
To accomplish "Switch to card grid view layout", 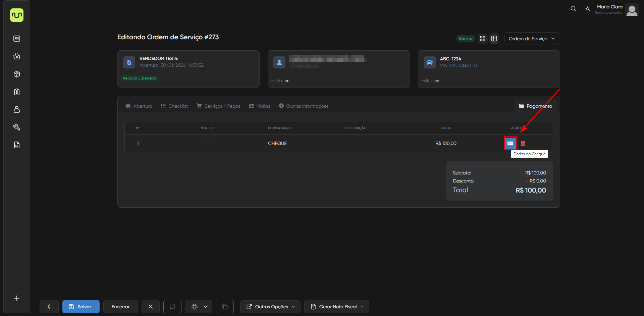I will point(483,39).
